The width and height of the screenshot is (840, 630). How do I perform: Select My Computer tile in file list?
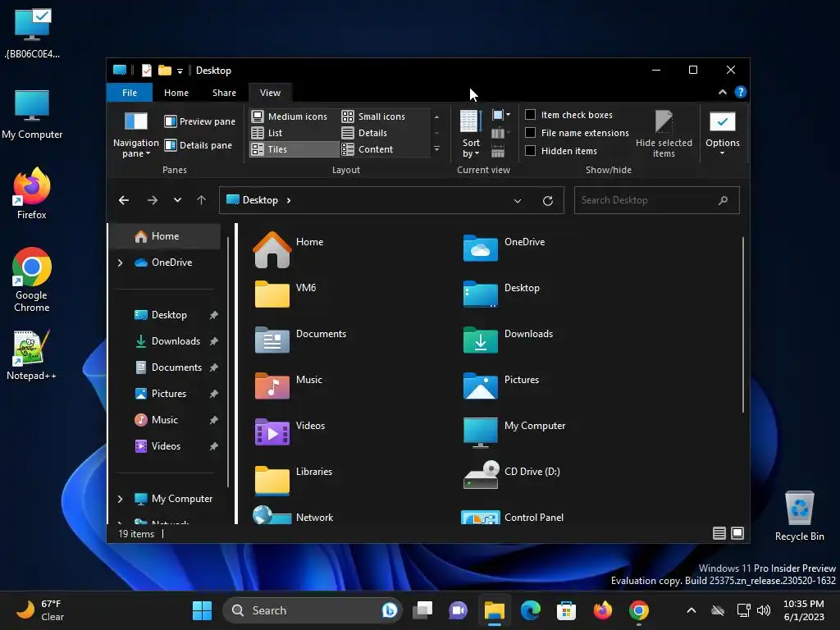pos(514,432)
